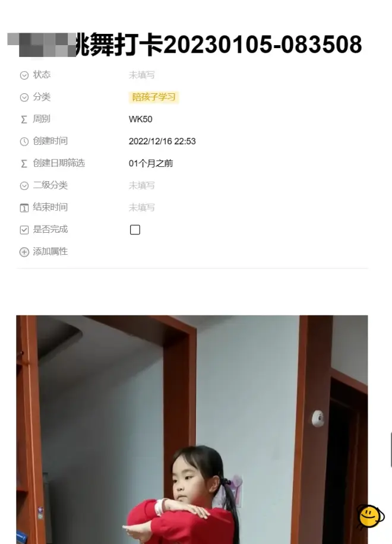Click the 创建时间 property label

[x=50, y=141]
